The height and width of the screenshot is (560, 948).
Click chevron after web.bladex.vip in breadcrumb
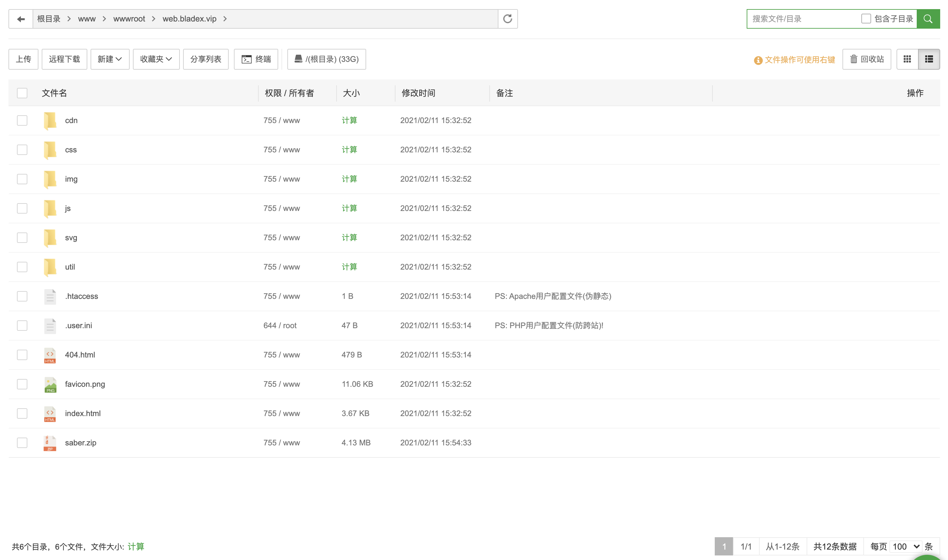click(225, 19)
